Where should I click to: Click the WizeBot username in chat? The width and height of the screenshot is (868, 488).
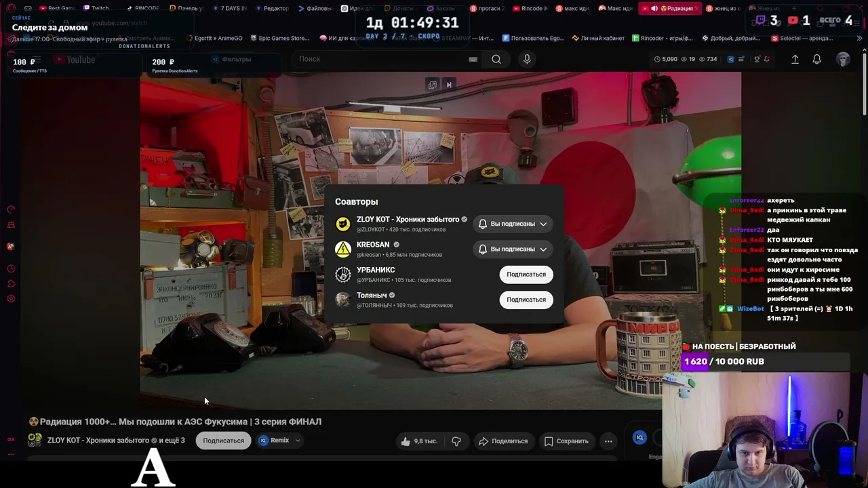(750, 308)
